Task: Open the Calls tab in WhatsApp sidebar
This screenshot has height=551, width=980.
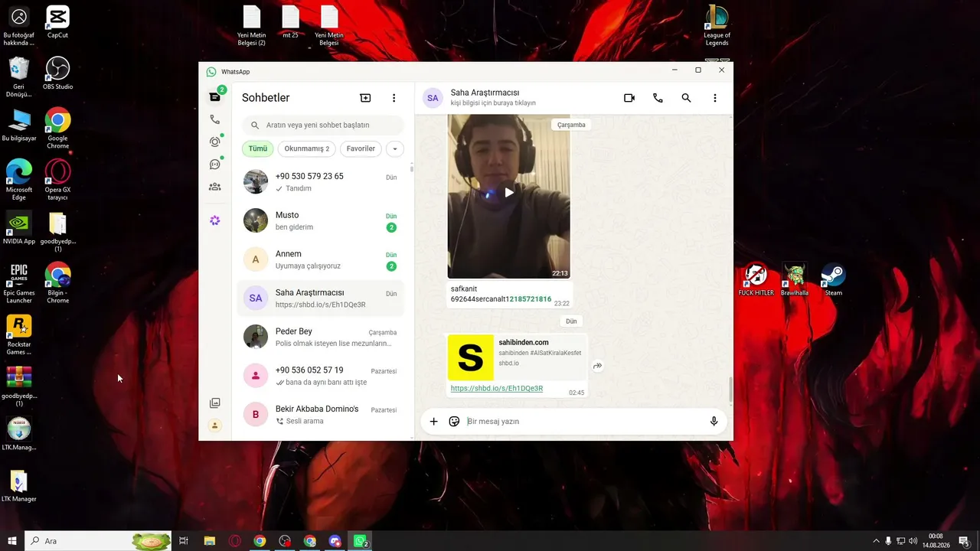Action: click(215, 119)
